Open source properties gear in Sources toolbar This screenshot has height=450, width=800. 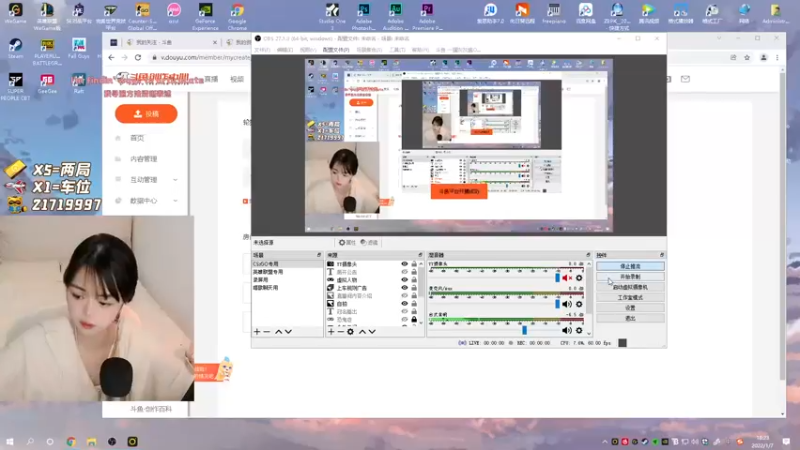(351, 332)
